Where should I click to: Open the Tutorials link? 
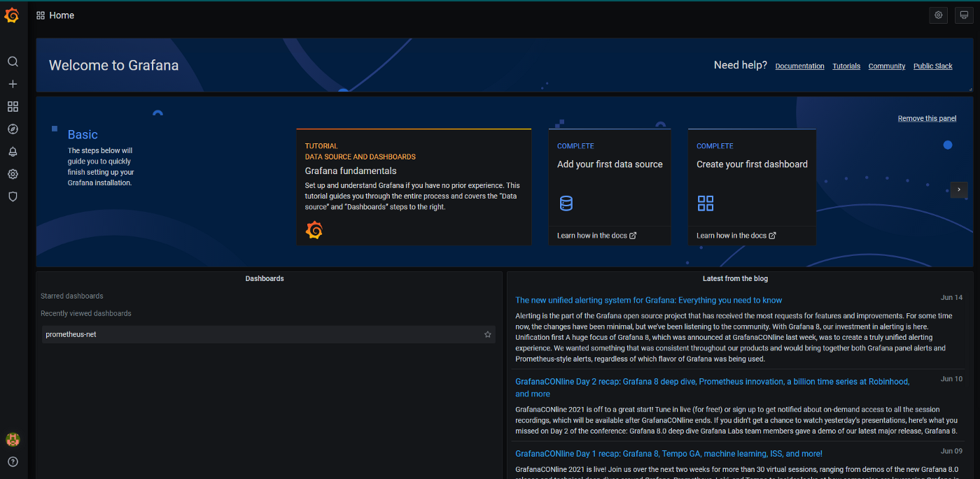(846, 66)
